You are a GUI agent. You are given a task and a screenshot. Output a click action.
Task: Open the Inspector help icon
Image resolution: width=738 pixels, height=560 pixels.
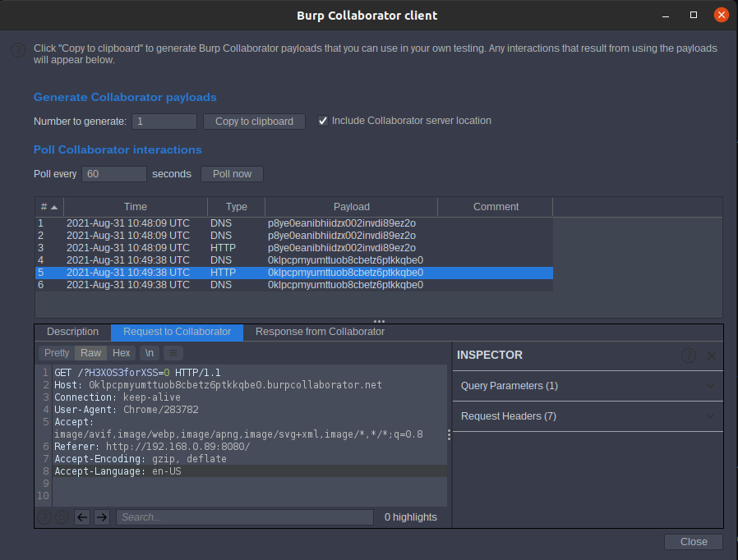click(x=689, y=356)
